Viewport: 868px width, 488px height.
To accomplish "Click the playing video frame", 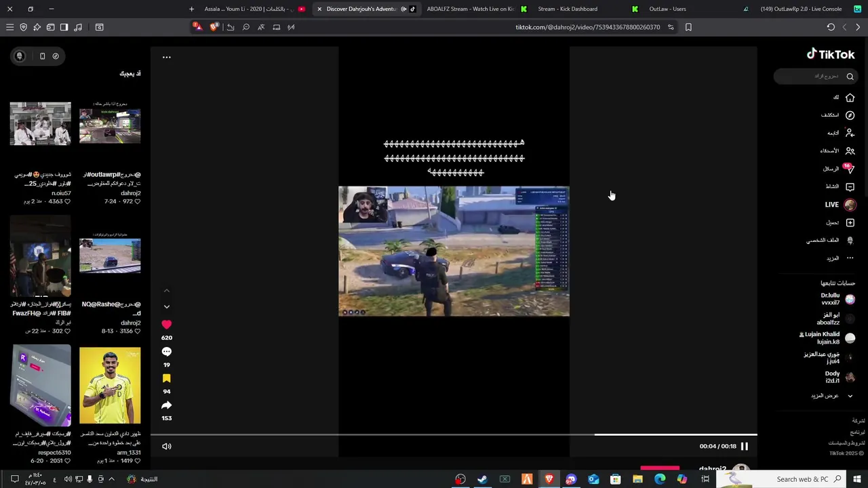I will (454, 251).
